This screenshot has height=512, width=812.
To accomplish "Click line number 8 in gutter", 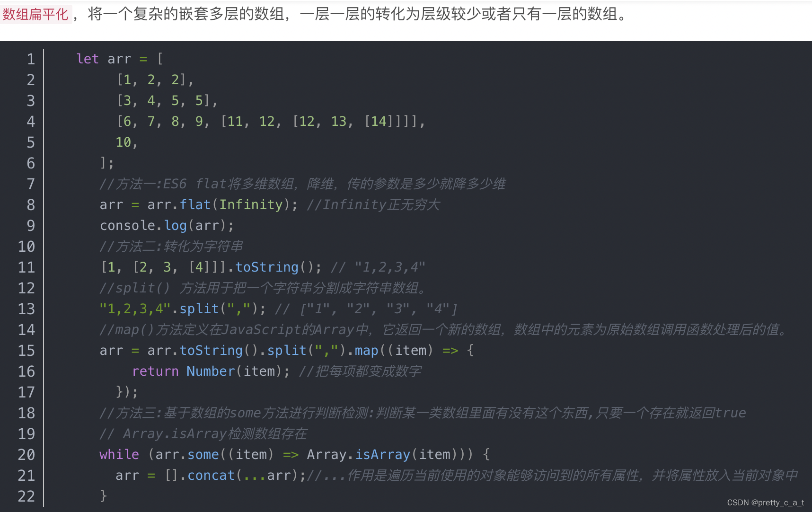I will (x=31, y=205).
